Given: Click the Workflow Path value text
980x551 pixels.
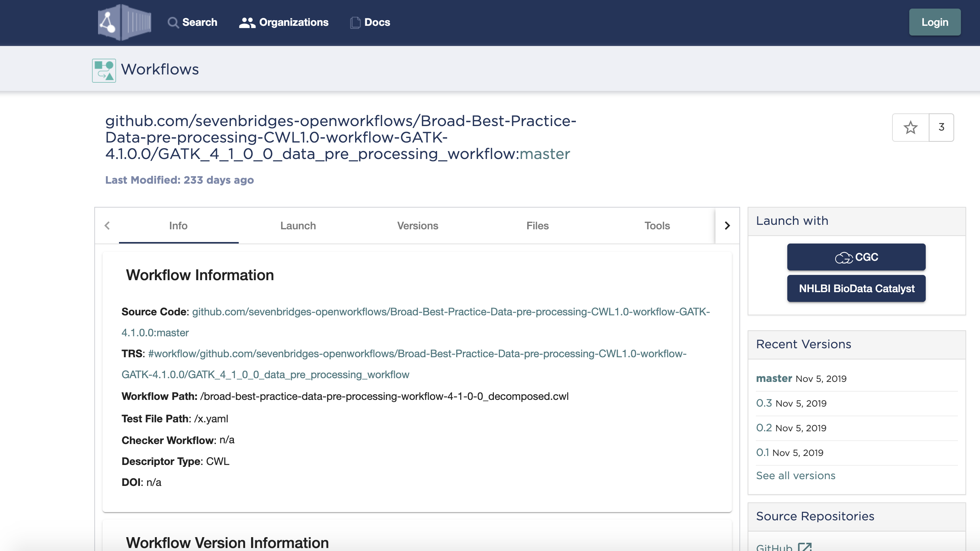Looking at the screenshot, I should (x=384, y=396).
